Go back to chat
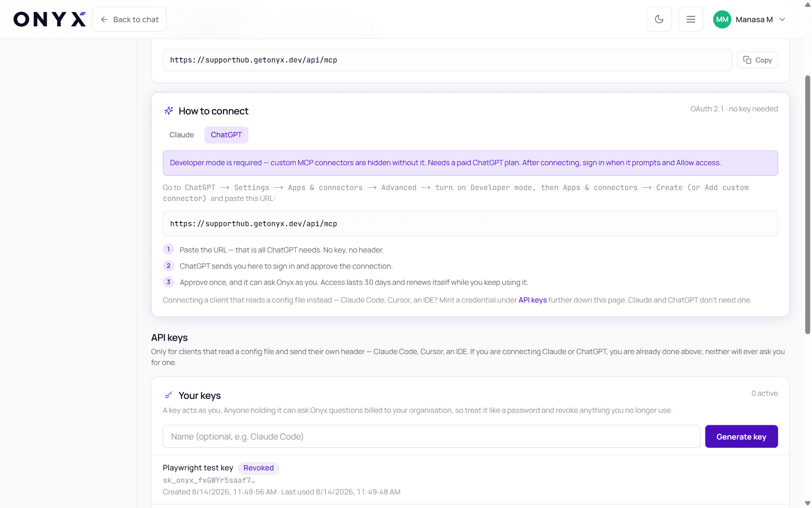This screenshot has height=508, width=812. point(129,19)
